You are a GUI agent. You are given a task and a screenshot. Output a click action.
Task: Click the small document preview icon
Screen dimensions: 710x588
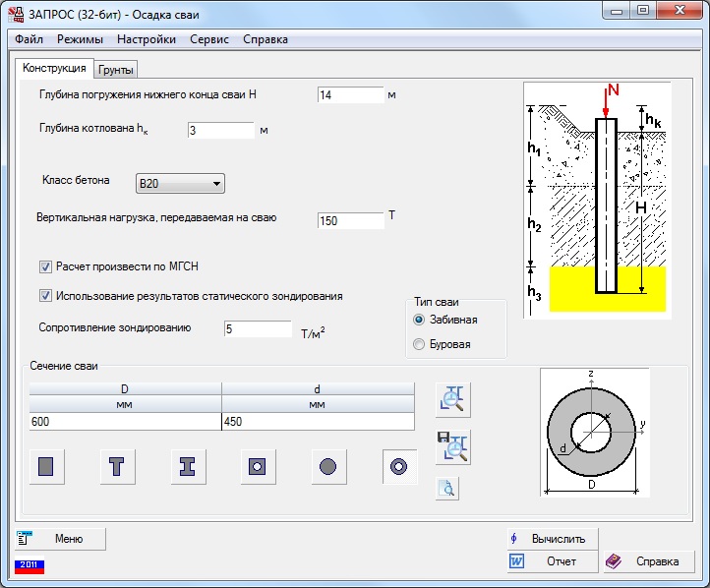pyautogui.click(x=447, y=489)
